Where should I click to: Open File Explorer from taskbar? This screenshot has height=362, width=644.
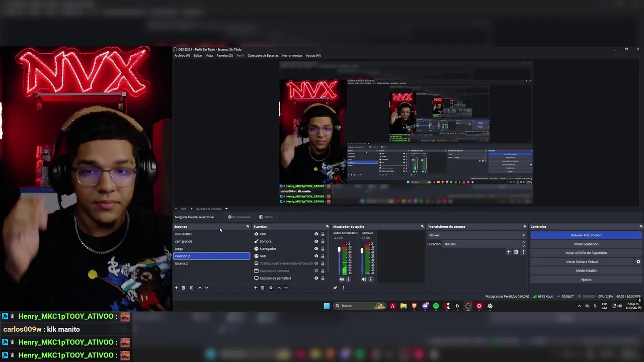(404, 306)
